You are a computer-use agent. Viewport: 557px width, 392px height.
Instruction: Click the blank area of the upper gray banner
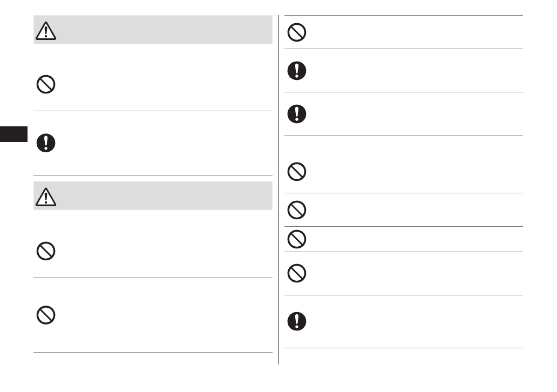(x=162, y=30)
